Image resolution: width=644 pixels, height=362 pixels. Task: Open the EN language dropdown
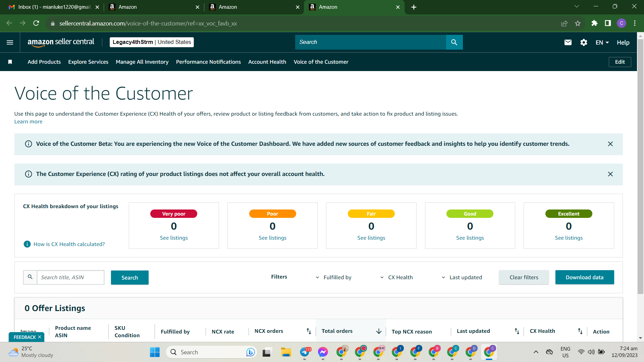[602, 43]
